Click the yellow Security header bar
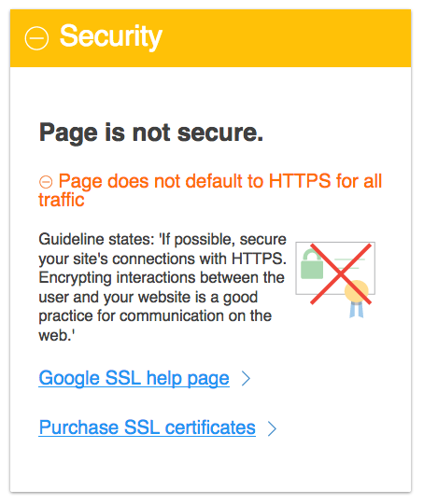 210,38
